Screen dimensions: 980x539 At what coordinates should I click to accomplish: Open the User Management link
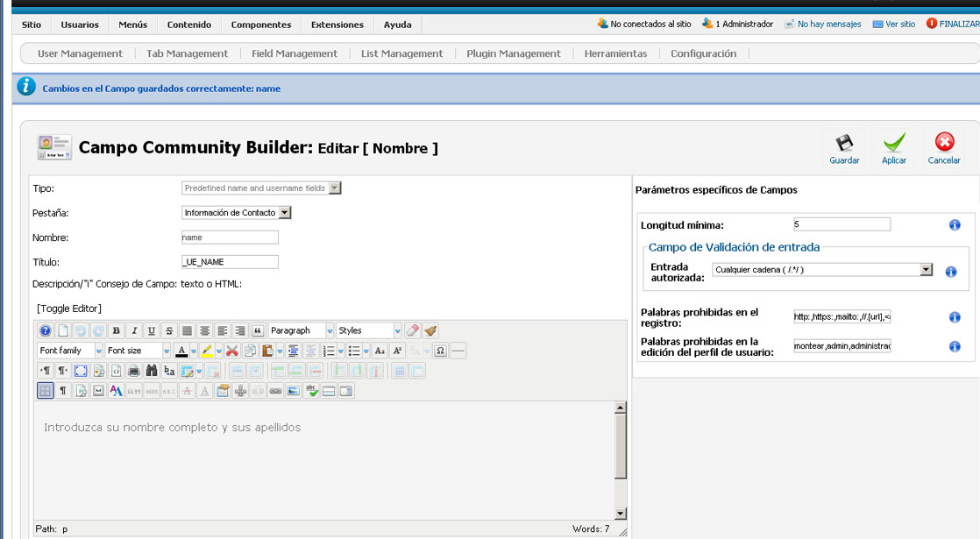[80, 53]
